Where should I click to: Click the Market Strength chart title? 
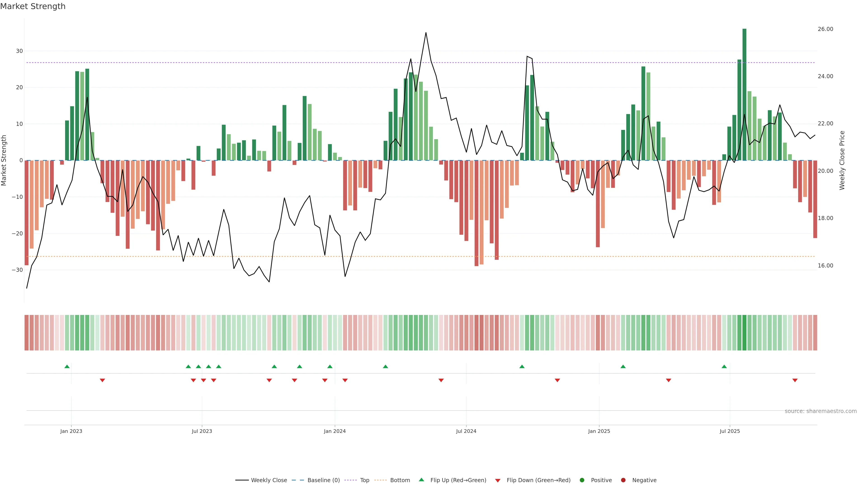tap(33, 6)
